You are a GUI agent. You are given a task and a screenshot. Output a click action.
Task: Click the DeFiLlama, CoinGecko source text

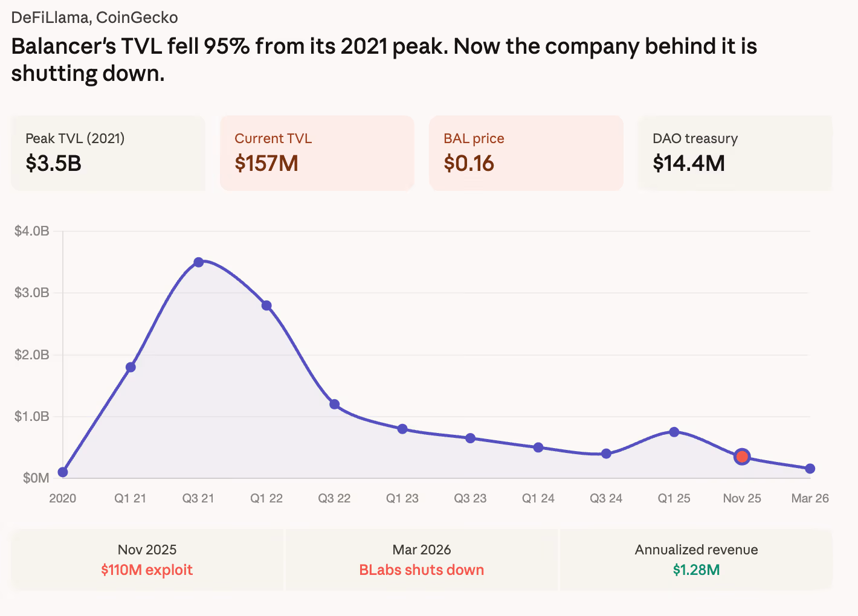click(x=95, y=18)
